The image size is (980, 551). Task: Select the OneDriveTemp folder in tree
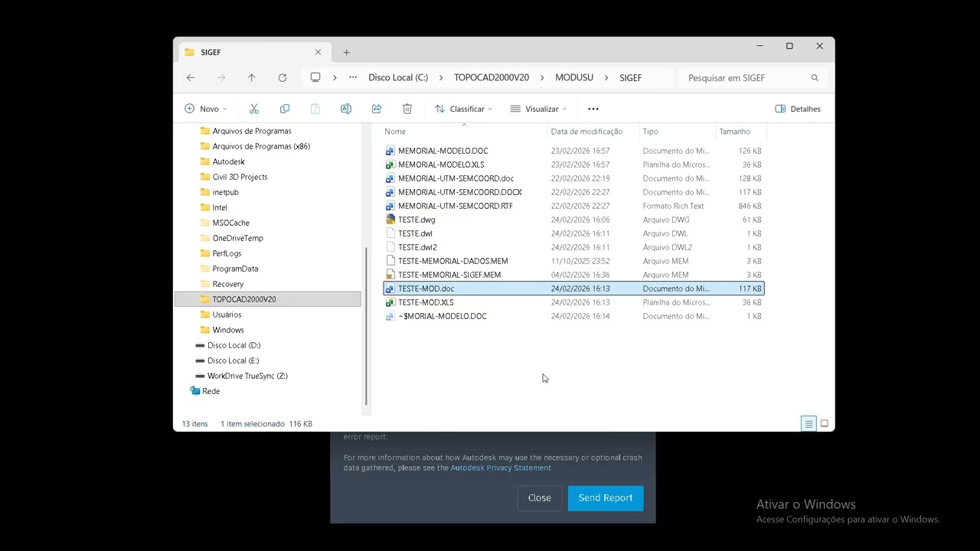[x=237, y=238]
